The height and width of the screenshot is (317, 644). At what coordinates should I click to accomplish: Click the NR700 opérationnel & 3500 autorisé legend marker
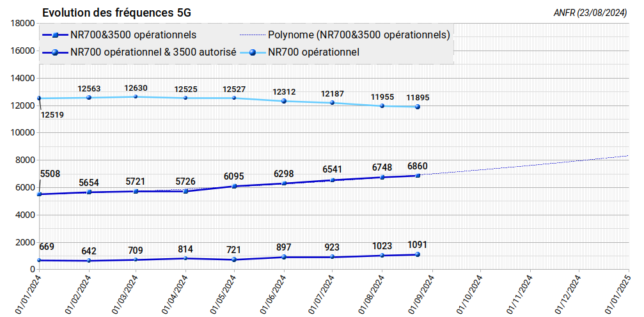56,52
